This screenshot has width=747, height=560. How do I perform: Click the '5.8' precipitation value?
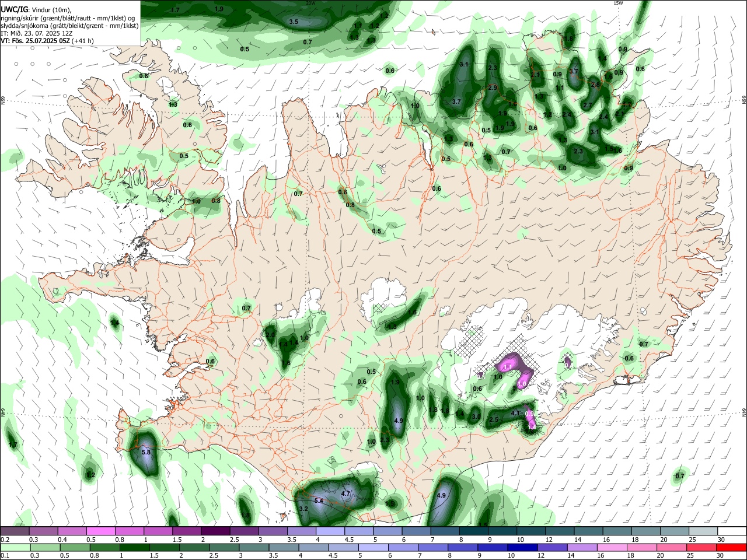point(146,452)
